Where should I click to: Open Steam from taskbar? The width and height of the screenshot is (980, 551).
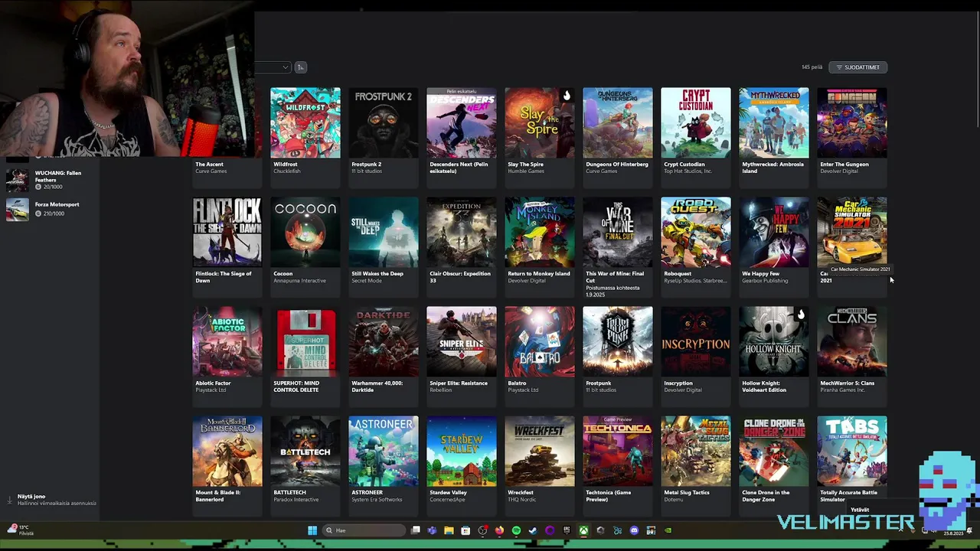[x=533, y=530]
